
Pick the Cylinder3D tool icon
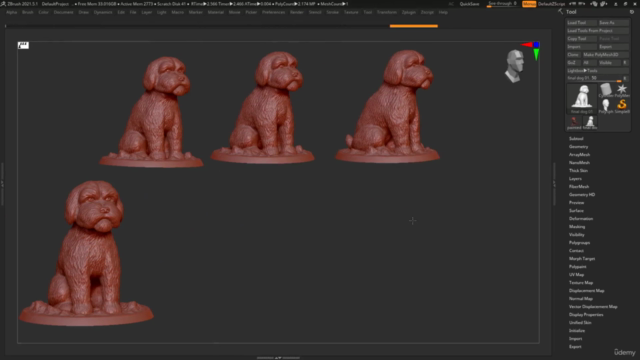606,90
